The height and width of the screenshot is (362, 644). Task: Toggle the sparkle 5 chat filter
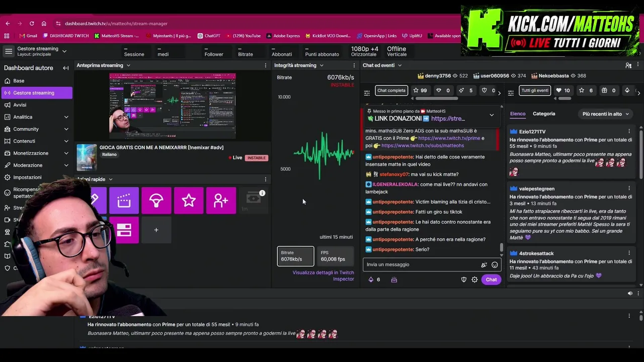pyautogui.click(x=466, y=90)
